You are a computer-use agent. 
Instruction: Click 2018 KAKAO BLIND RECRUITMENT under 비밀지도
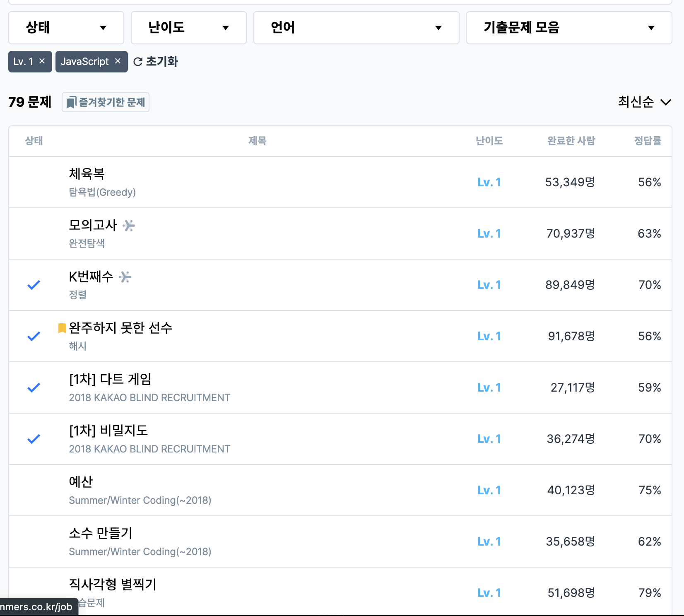click(149, 449)
